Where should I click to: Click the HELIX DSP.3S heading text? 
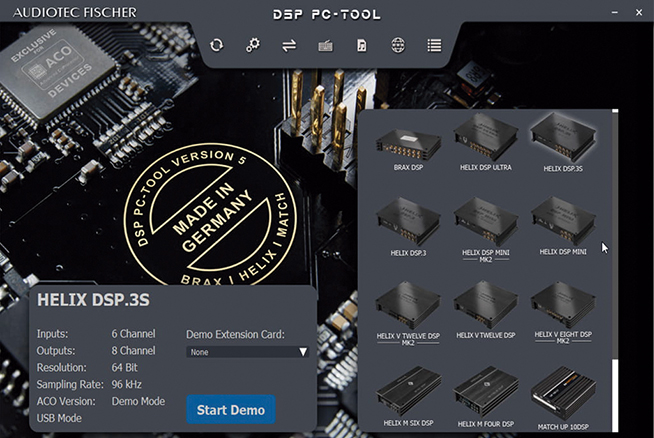click(x=93, y=300)
